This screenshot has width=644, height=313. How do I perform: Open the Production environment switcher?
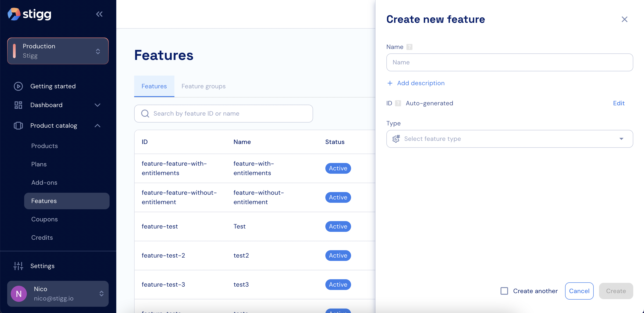click(58, 51)
